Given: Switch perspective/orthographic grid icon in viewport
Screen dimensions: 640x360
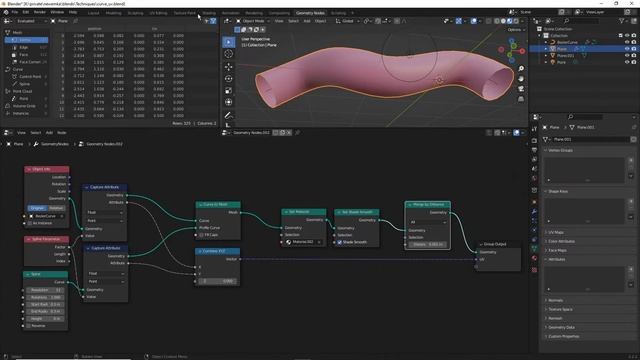Looking at the screenshot, I should point(521,99).
